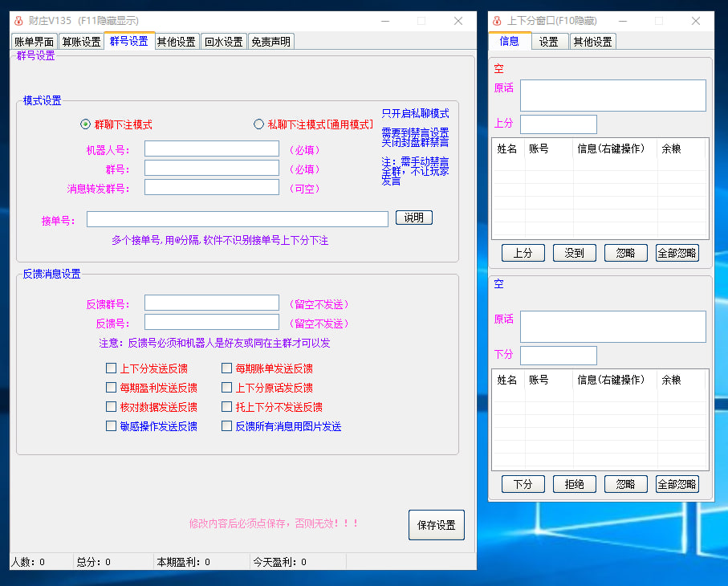Switch to the 账单界面 tab
The width and height of the screenshot is (728, 586).
click(x=35, y=42)
